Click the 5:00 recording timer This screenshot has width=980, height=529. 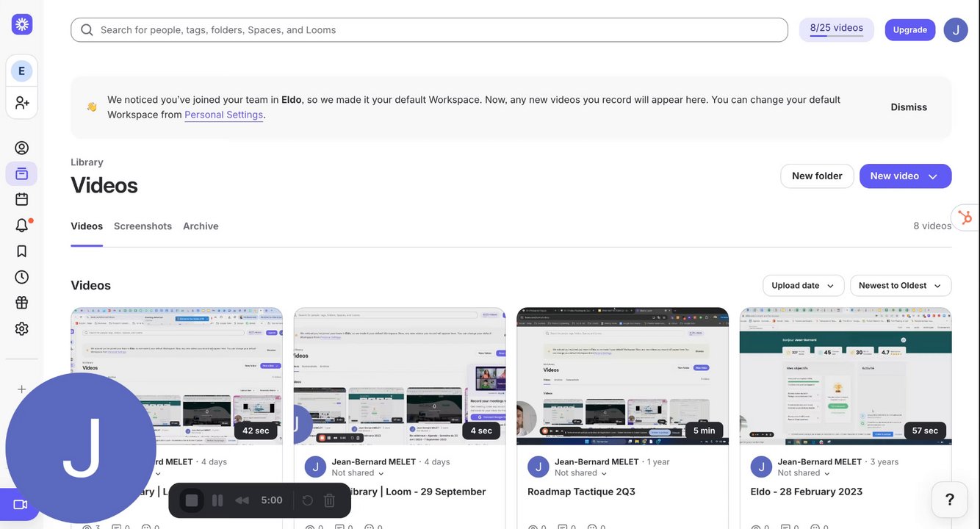pyautogui.click(x=272, y=500)
